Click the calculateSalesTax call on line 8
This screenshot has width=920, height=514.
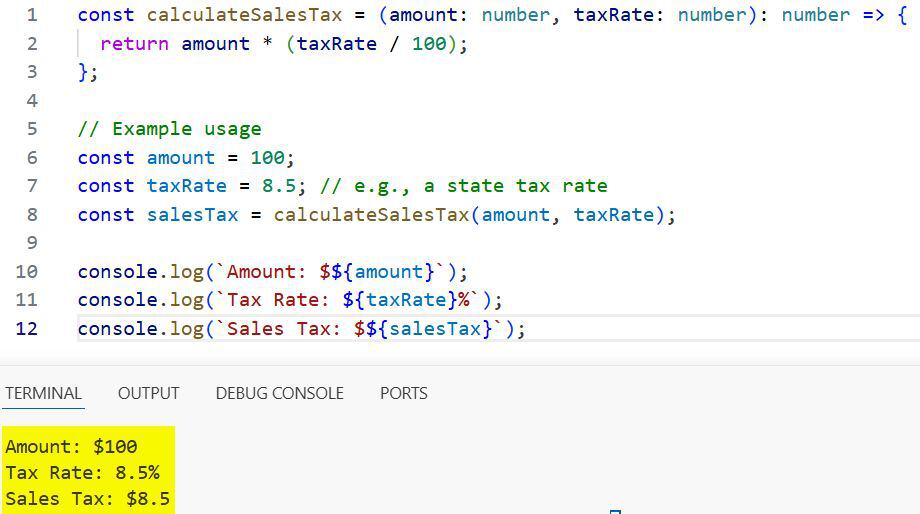coord(371,214)
